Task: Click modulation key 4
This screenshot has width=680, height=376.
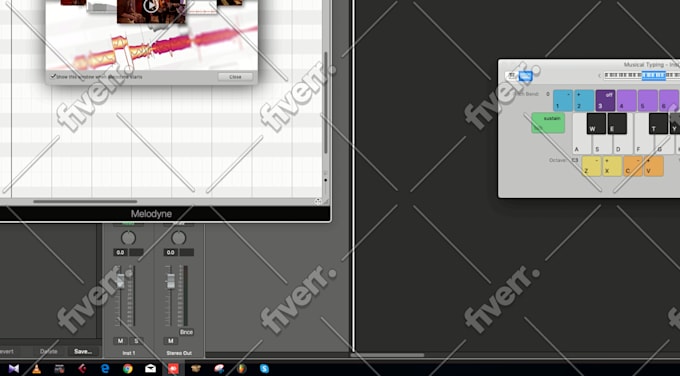Action: point(627,101)
